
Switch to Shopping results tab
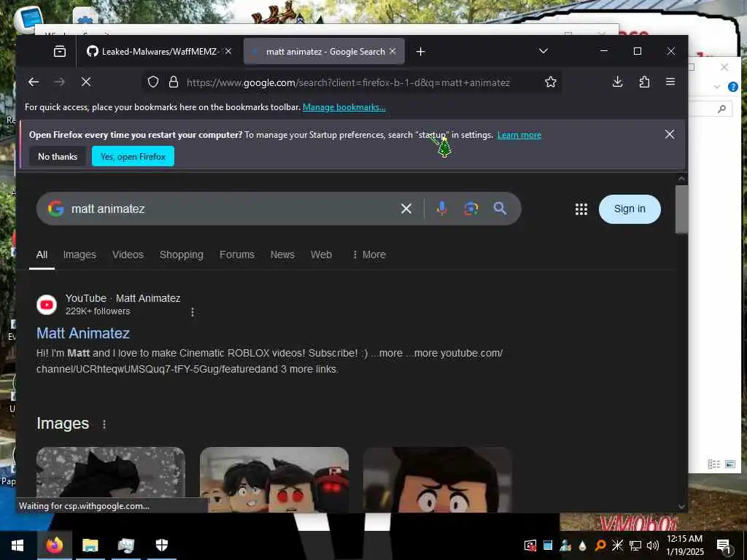[x=182, y=254]
